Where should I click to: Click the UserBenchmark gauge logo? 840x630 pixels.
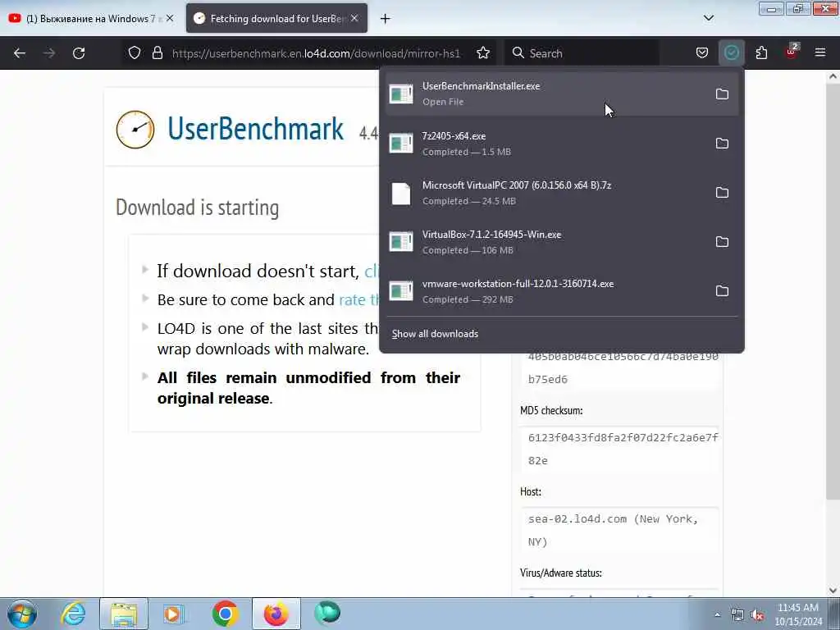135,129
